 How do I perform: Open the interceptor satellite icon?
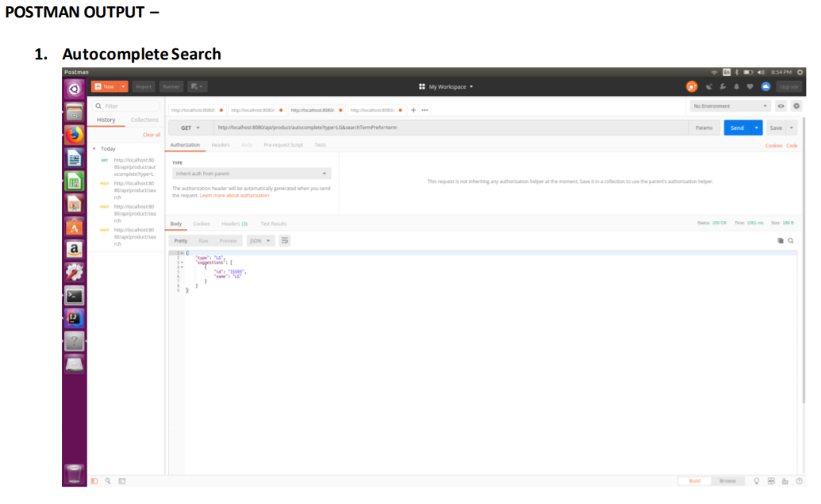[x=709, y=87]
